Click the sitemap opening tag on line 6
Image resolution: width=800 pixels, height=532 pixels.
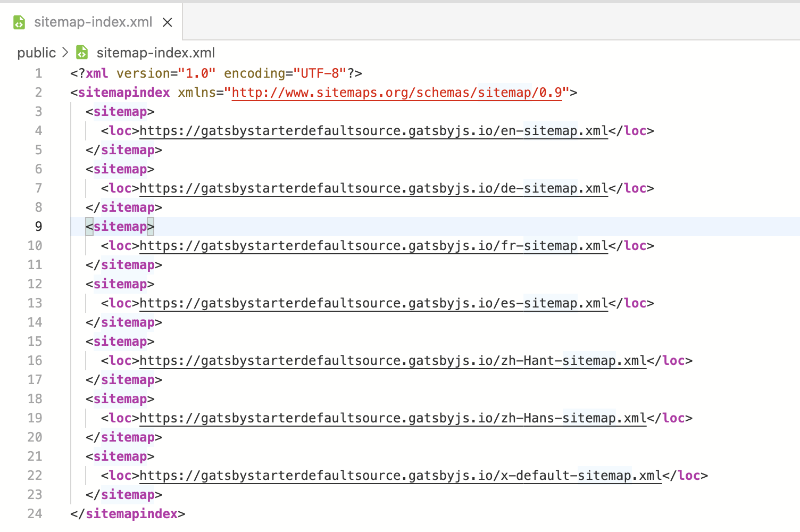120,169
